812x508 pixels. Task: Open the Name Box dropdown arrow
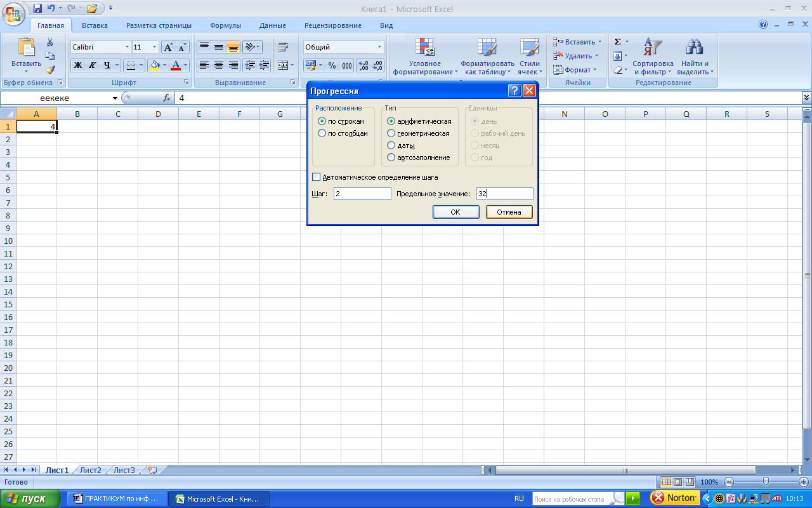[115, 98]
